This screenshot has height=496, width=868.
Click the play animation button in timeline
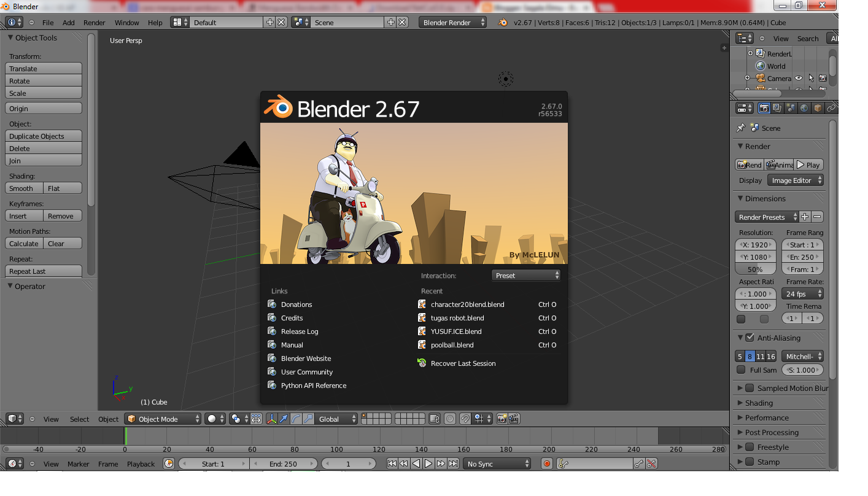(428, 463)
